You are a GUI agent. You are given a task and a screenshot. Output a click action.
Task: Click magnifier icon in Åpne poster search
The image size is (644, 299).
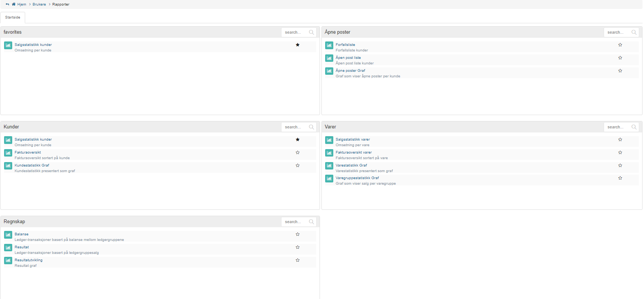point(634,32)
